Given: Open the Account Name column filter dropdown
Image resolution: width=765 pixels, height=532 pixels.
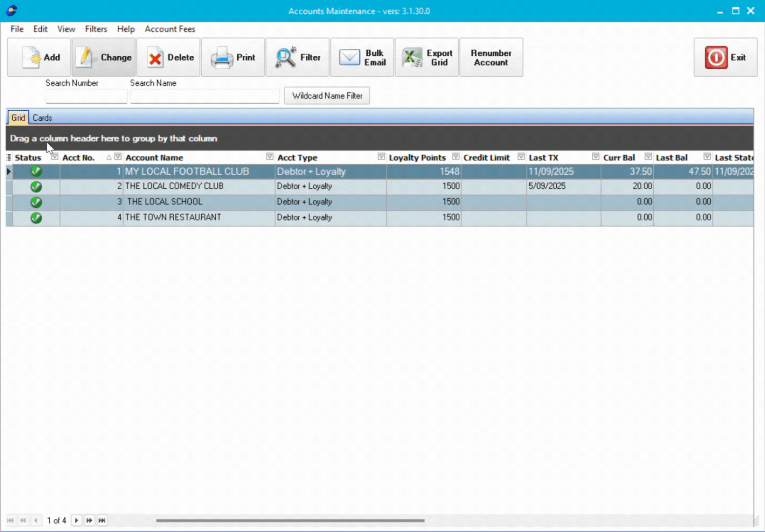Looking at the screenshot, I should tap(269, 156).
